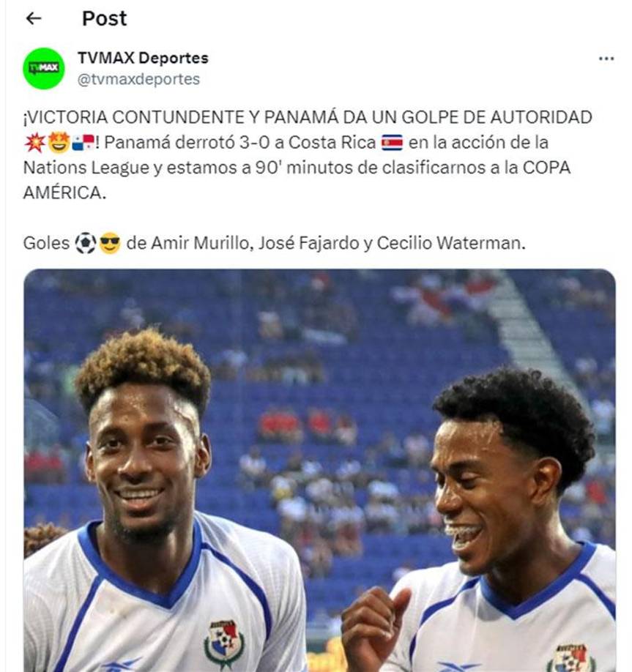Visit the TVMAX Deportes display name

[143, 58]
